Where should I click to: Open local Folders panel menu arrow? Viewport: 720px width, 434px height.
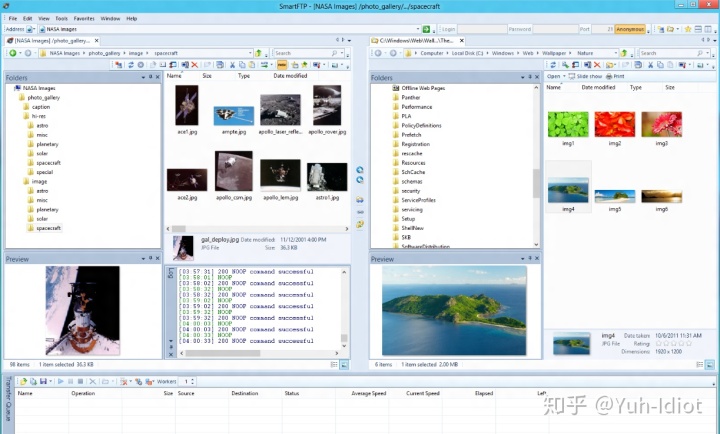pos(523,77)
